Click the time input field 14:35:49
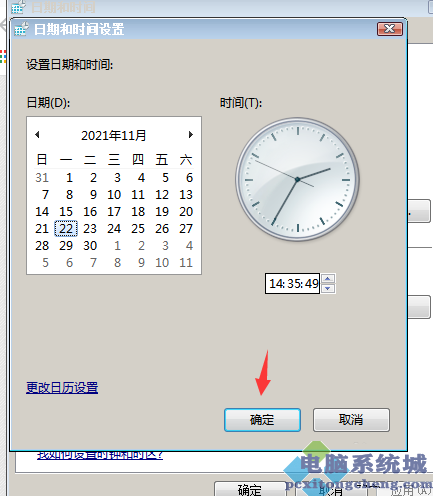 click(293, 284)
